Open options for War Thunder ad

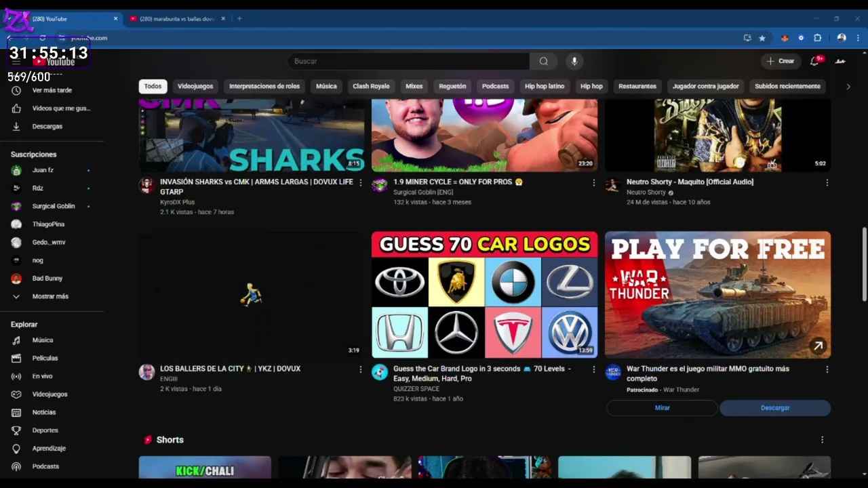(x=827, y=369)
